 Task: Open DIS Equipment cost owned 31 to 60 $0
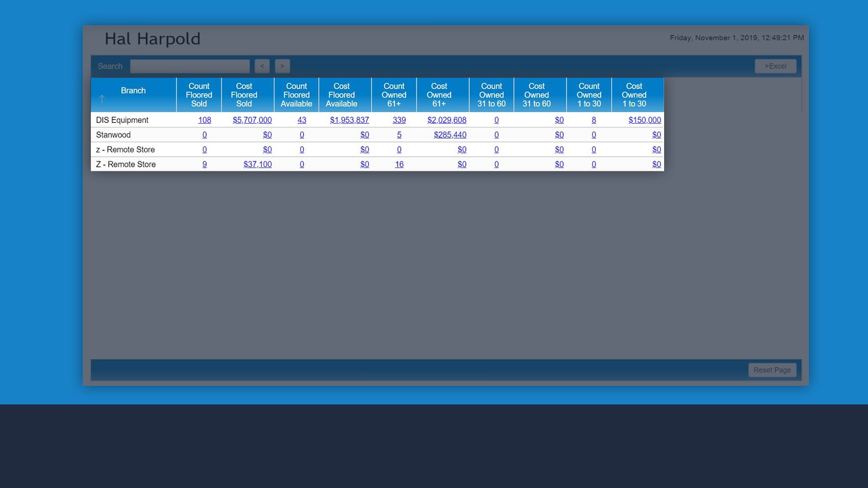pyautogui.click(x=559, y=120)
